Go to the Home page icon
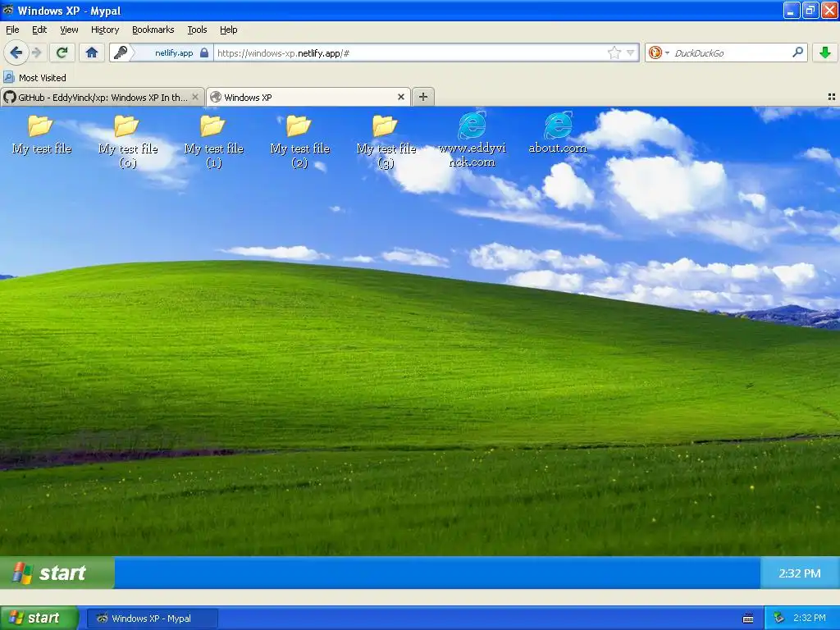Screen dimensions: 840x630 (x=92, y=52)
